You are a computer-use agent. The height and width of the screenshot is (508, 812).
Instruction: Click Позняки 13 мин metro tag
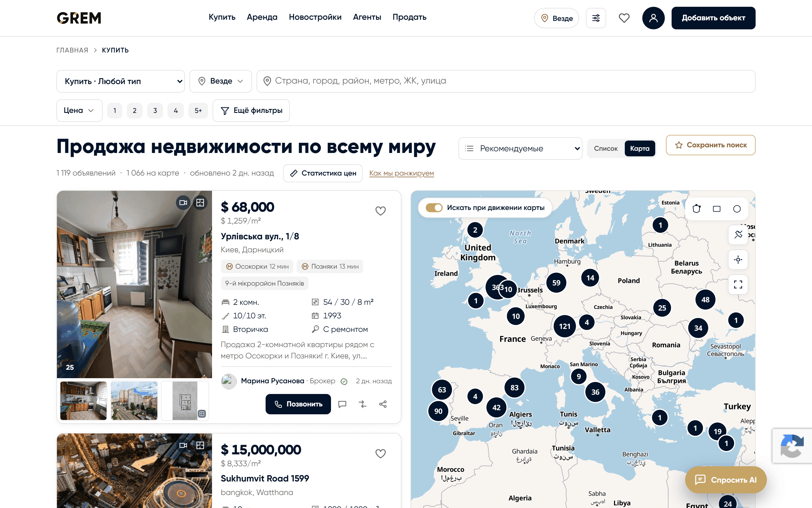pos(330,266)
